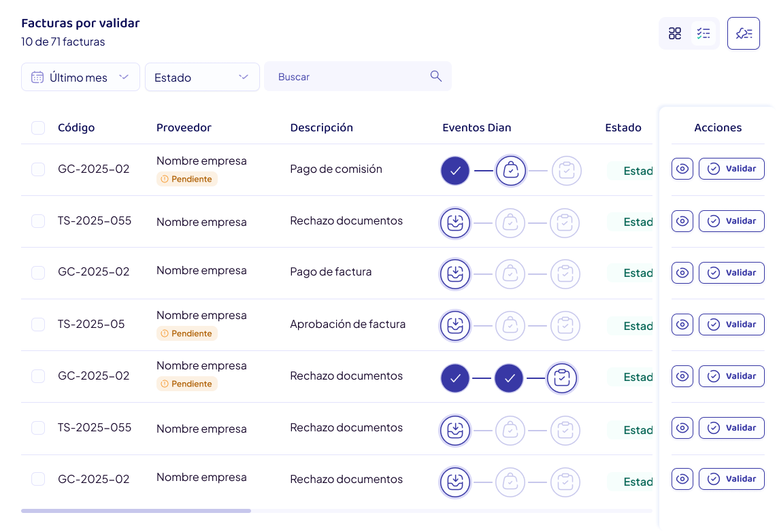Click the Proveedor column header
Image resolution: width=777 pixels, height=532 pixels.
[184, 128]
